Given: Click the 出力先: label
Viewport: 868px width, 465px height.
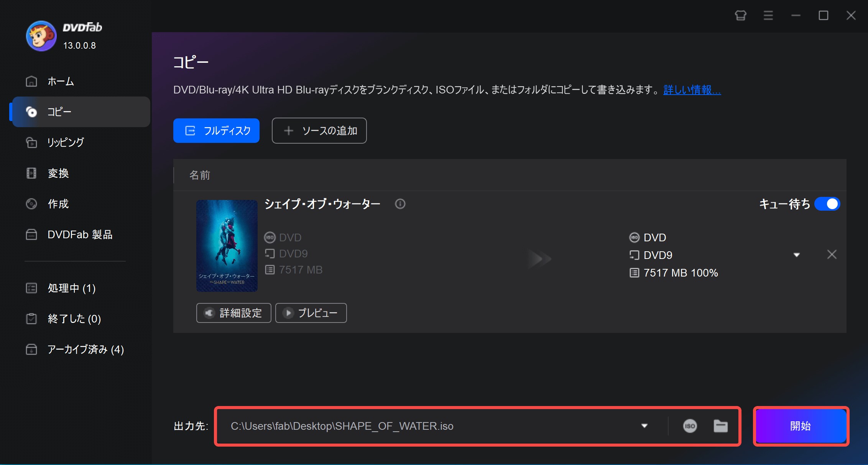Looking at the screenshot, I should 191,426.
